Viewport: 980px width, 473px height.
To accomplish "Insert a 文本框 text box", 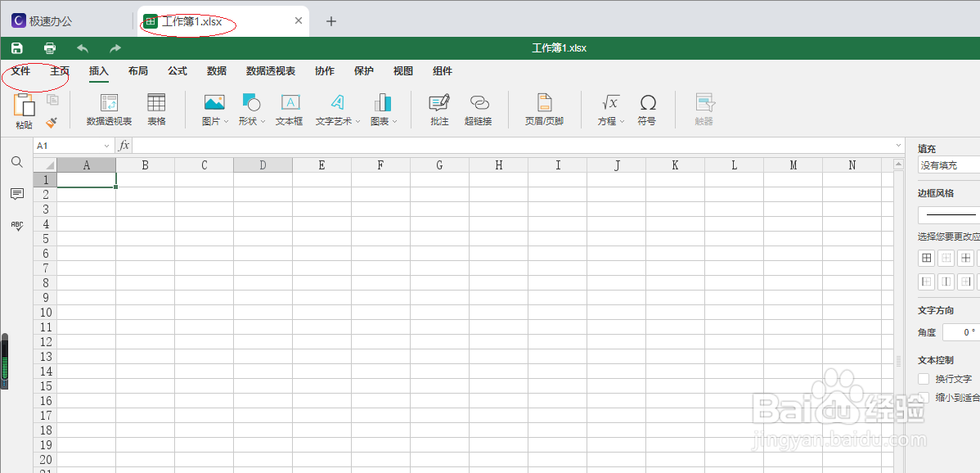I will tap(289, 109).
